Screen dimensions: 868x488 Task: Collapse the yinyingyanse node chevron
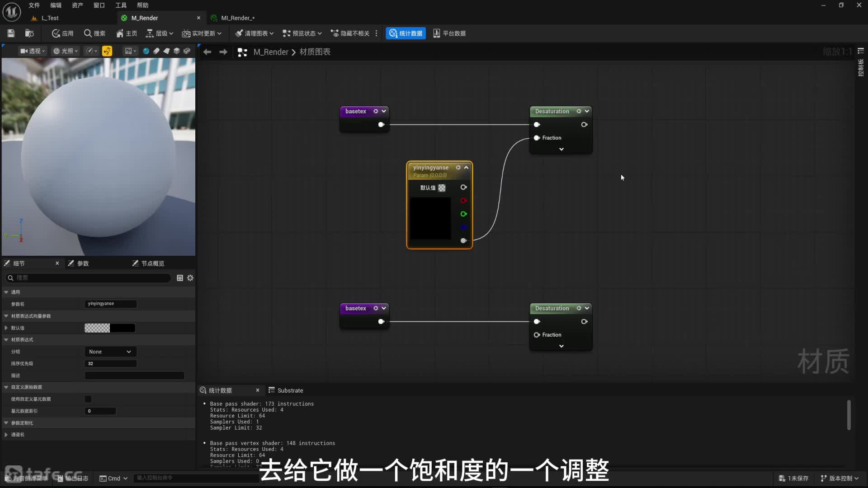pos(466,167)
